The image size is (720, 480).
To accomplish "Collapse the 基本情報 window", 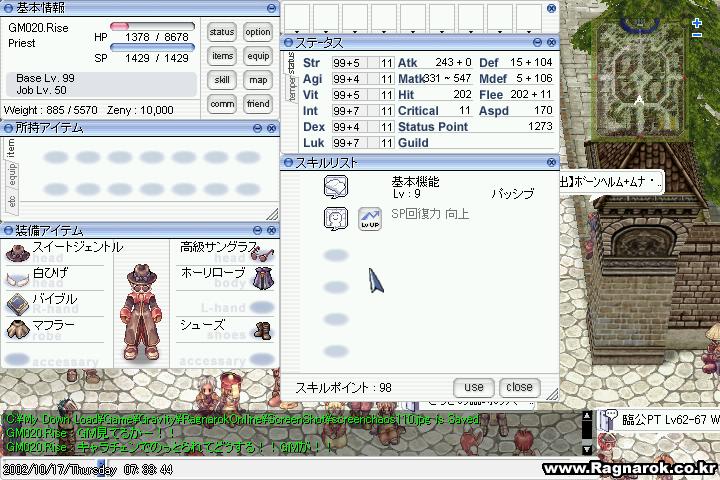I will 271,8.
